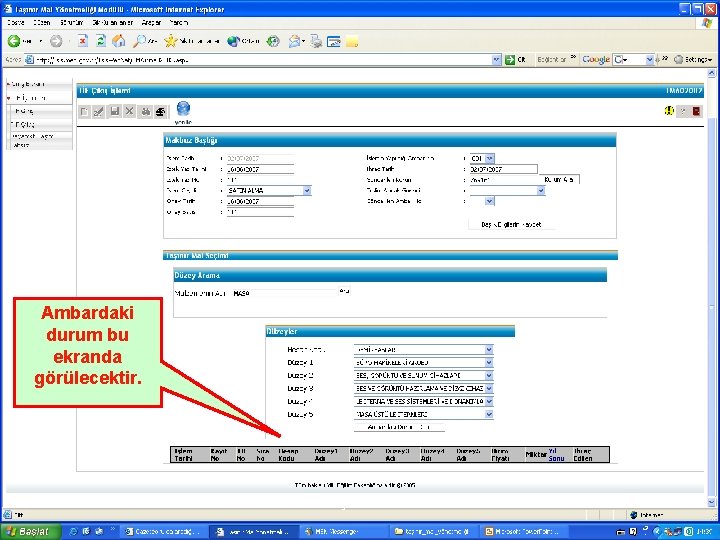Click the Mail envelope icon in toolbar
The image size is (720, 540).
click(x=294, y=41)
